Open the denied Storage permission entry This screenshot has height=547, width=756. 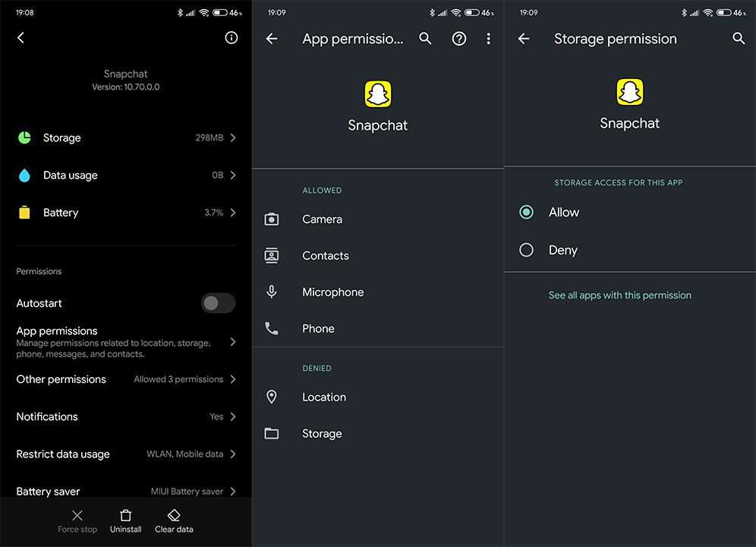point(378,433)
